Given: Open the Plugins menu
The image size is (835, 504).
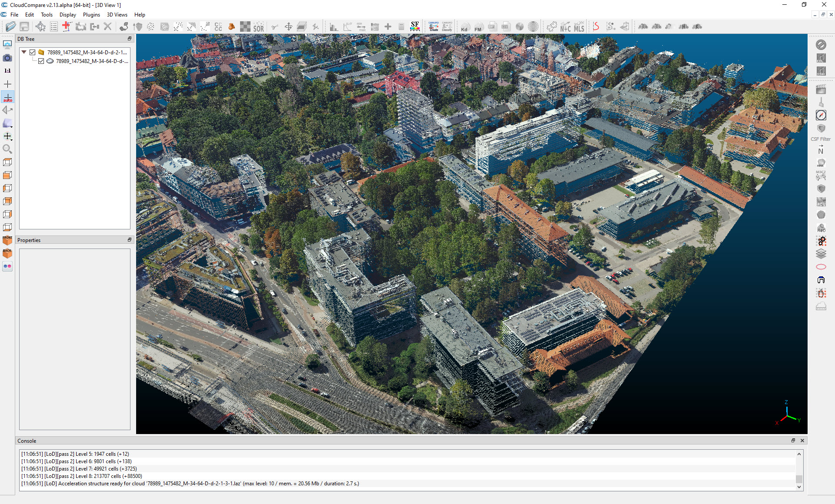Looking at the screenshot, I should 91,15.
